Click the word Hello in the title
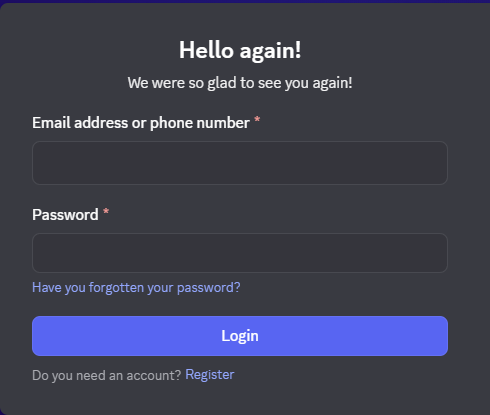The image size is (490, 415). point(206,50)
